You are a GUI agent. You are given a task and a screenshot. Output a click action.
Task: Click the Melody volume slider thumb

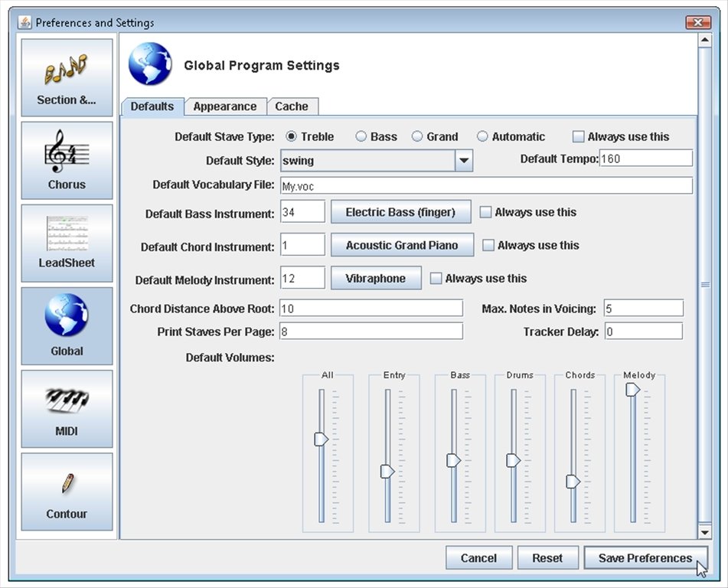pos(633,390)
